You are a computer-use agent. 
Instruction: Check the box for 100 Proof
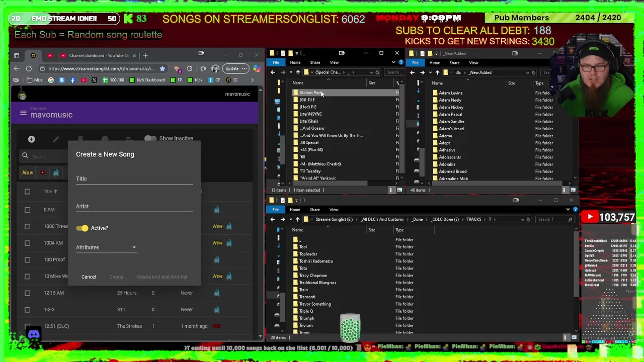(x=27, y=259)
